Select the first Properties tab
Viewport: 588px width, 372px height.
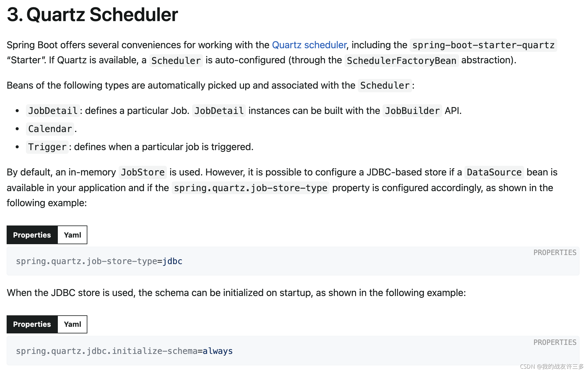tap(32, 235)
